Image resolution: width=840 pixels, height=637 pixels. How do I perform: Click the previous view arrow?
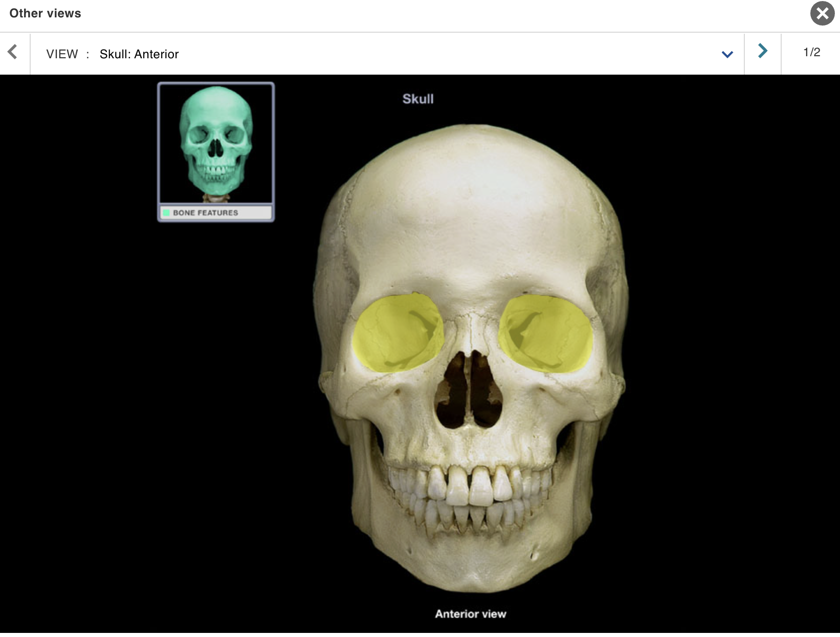tap(13, 53)
